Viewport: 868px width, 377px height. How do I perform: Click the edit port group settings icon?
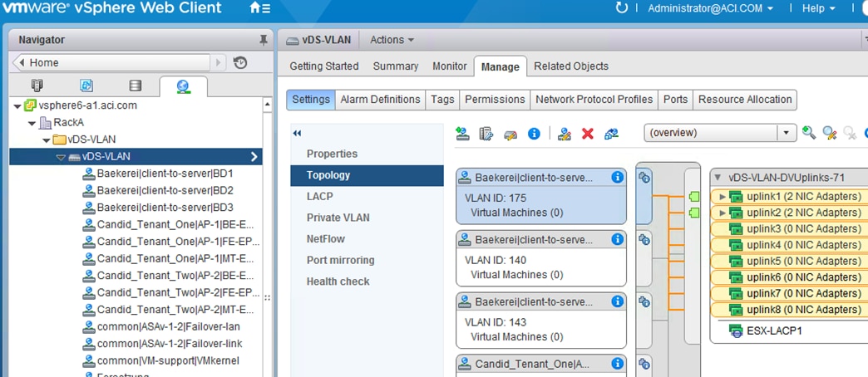(x=564, y=133)
